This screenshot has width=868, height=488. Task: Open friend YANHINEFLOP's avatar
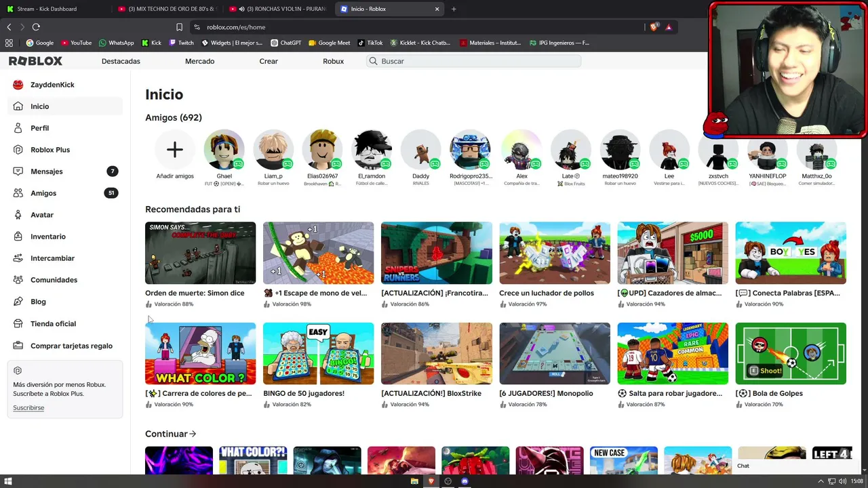point(768,150)
